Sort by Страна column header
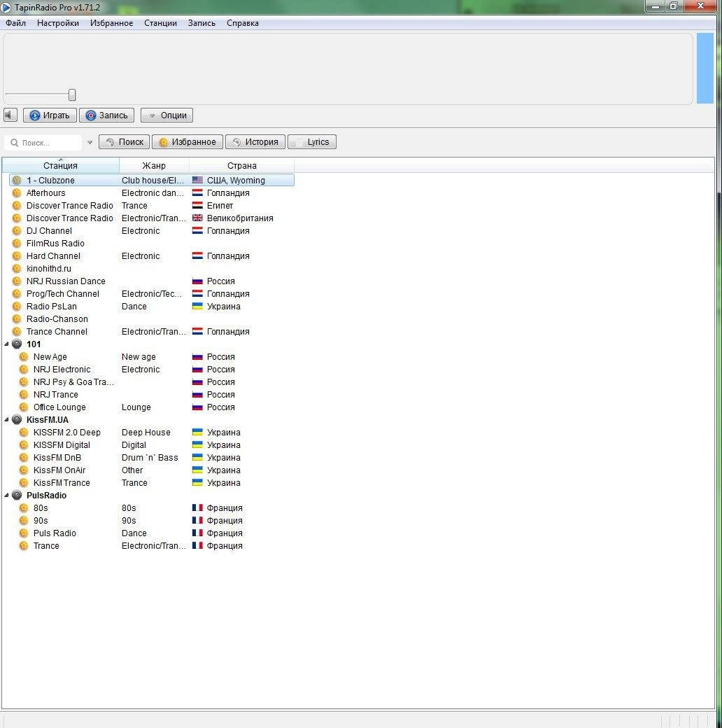The width and height of the screenshot is (722, 728). coord(242,165)
